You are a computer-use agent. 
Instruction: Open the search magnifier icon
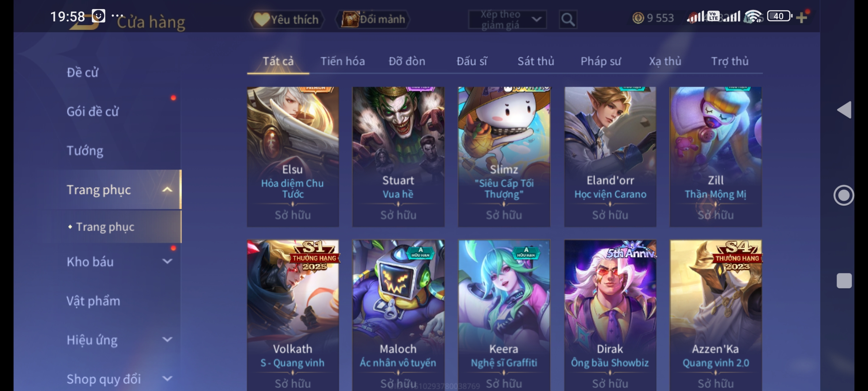coord(568,19)
